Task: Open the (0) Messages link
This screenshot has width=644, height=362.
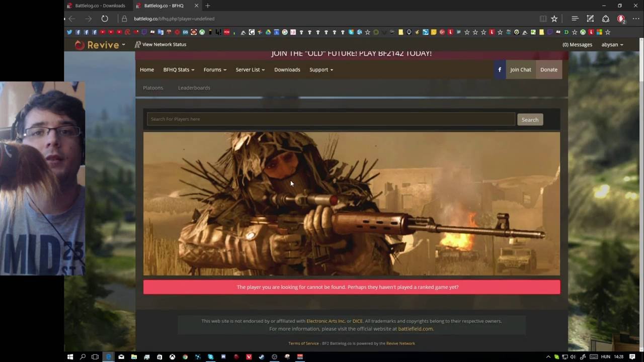Action: click(x=577, y=44)
